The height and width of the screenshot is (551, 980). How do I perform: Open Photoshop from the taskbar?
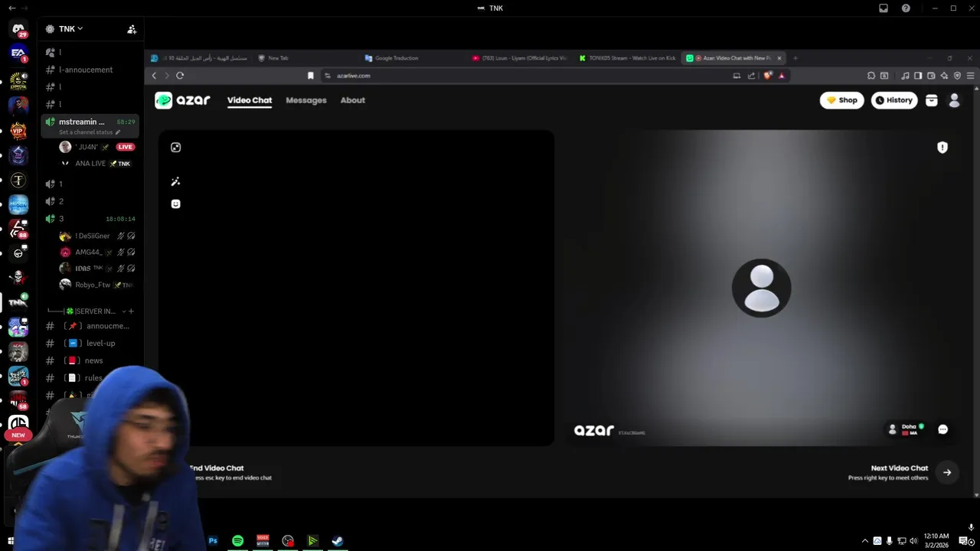[213, 541]
